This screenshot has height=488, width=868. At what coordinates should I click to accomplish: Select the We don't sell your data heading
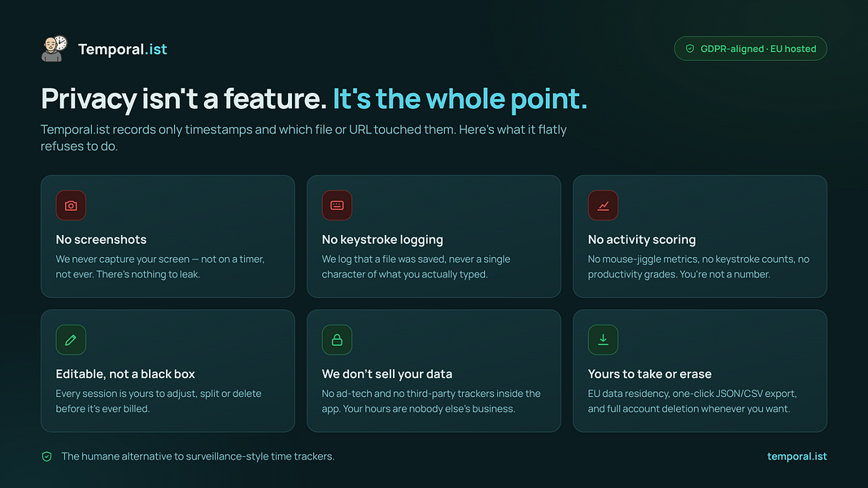387,374
